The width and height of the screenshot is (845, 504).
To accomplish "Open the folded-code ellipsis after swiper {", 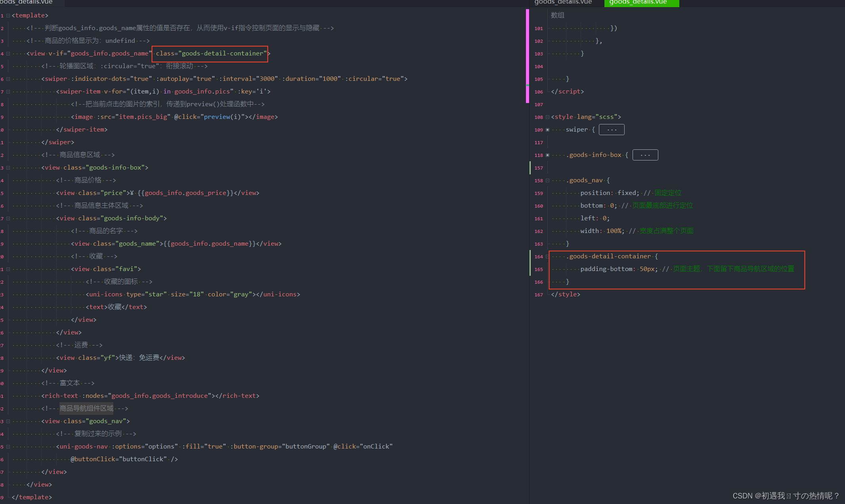I will tap(612, 130).
